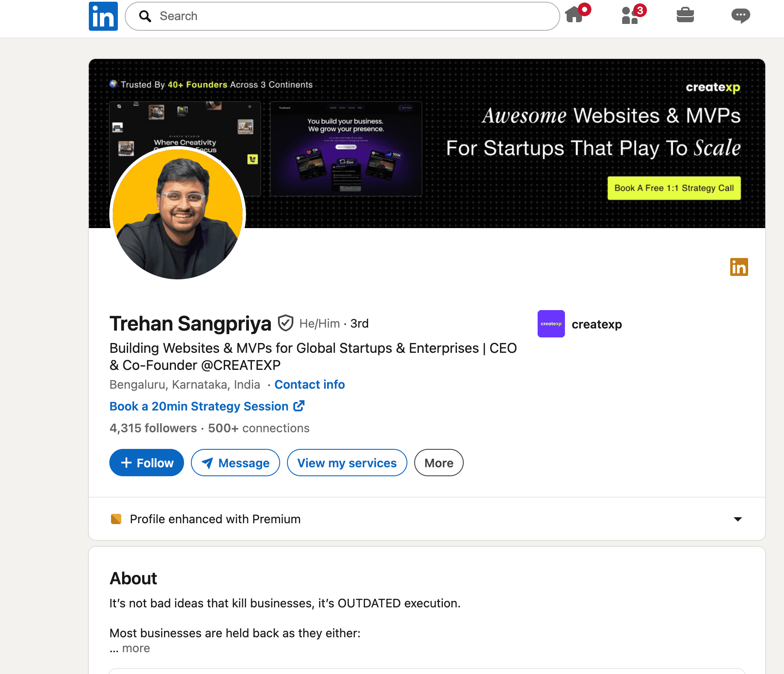Open the createxp company link
Image resolution: width=784 pixels, height=674 pixels.
point(597,324)
